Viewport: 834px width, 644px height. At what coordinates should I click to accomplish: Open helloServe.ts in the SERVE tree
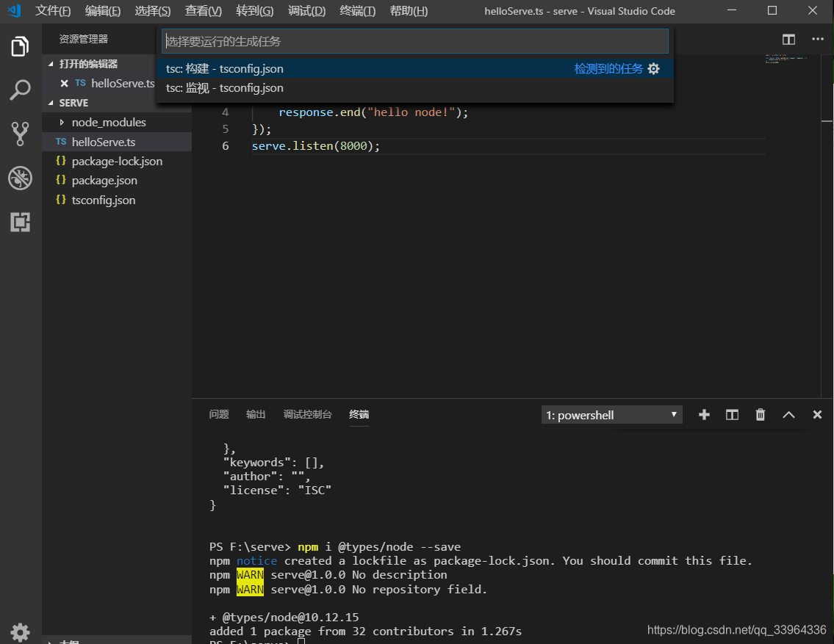pos(117,142)
